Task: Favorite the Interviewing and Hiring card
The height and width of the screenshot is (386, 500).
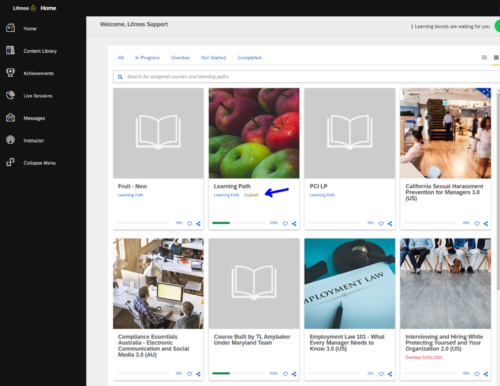Action: click(477, 374)
